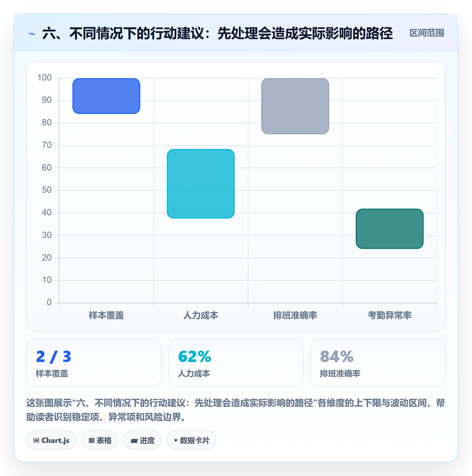This screenshot has height=476, width=472.
Task: Click the grid icon in 表格 chip
Action: point(92,441)
